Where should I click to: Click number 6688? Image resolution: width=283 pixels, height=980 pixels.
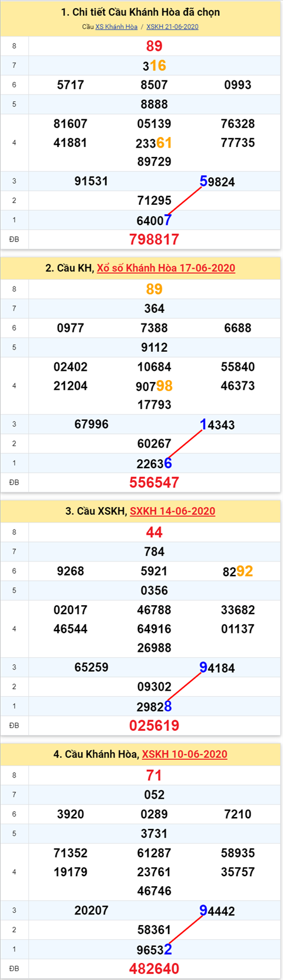(238, 328)
